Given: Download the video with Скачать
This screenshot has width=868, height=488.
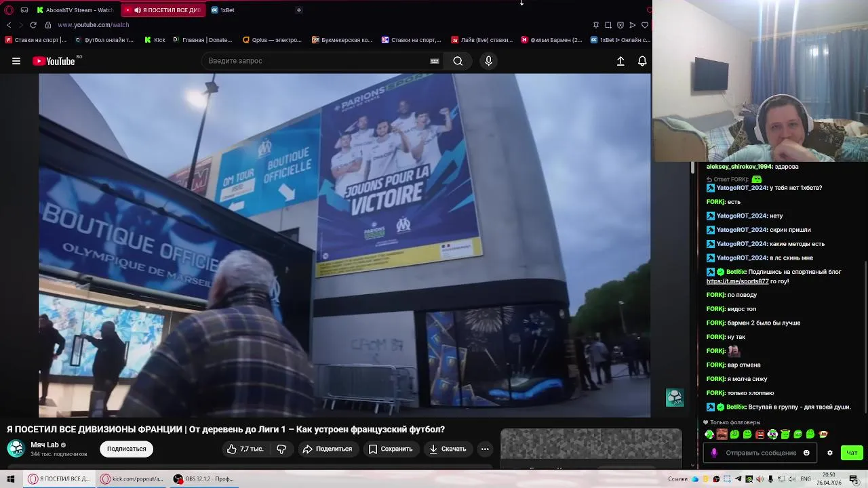Looking at the screenshot, I should (x=448, y=449).
